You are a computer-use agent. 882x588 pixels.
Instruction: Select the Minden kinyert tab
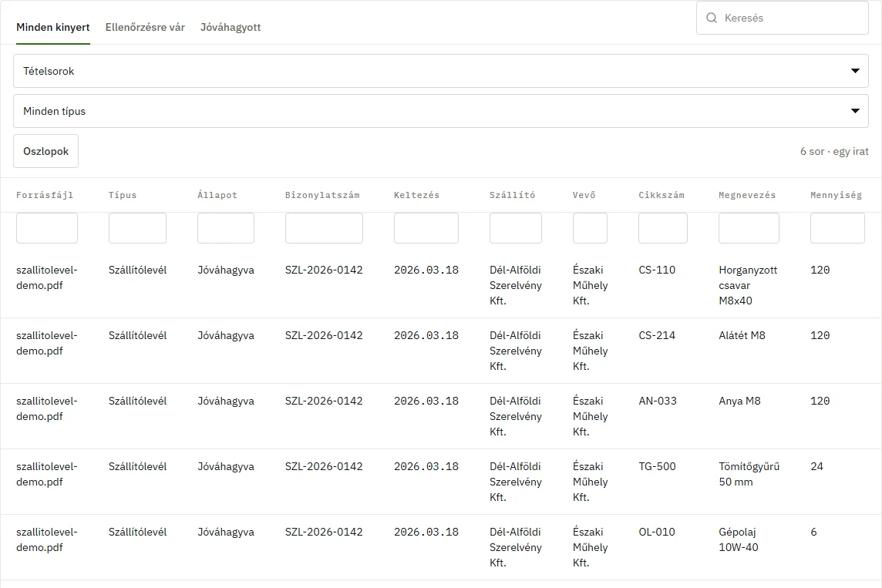pyautogui.click(x=53, y=27)
